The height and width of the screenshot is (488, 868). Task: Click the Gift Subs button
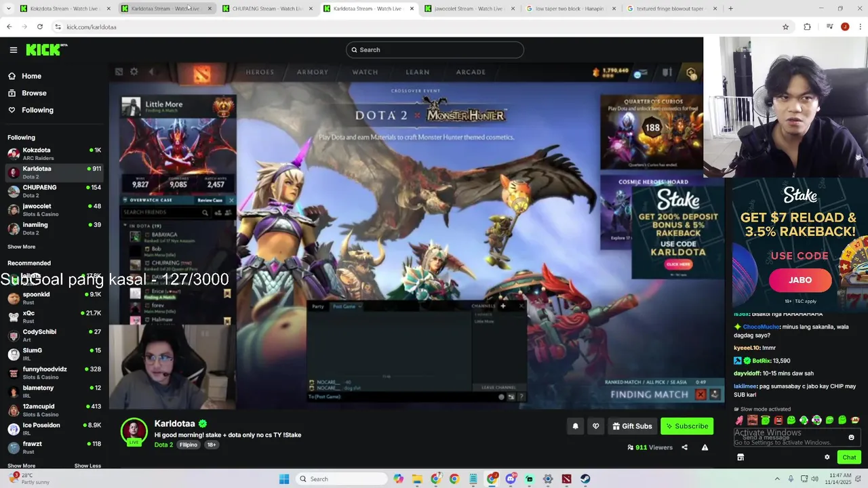632,426
